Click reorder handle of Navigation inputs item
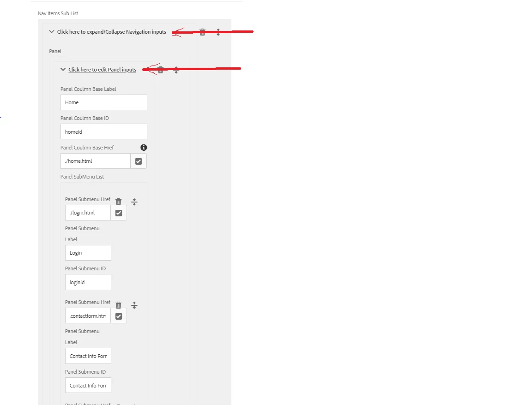The width and height of the screenshot is (532, 405). 218,32
